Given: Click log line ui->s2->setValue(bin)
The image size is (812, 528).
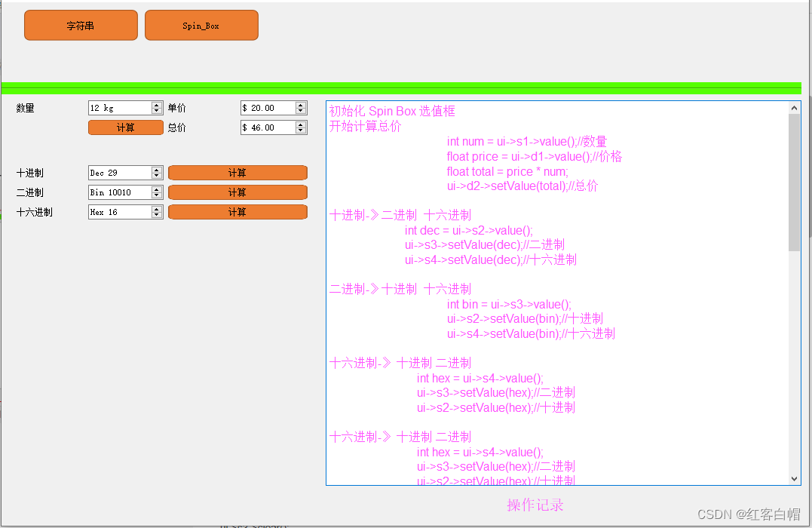Looking at the screenshot, I should pyautogui.click(x=525, y=318).
